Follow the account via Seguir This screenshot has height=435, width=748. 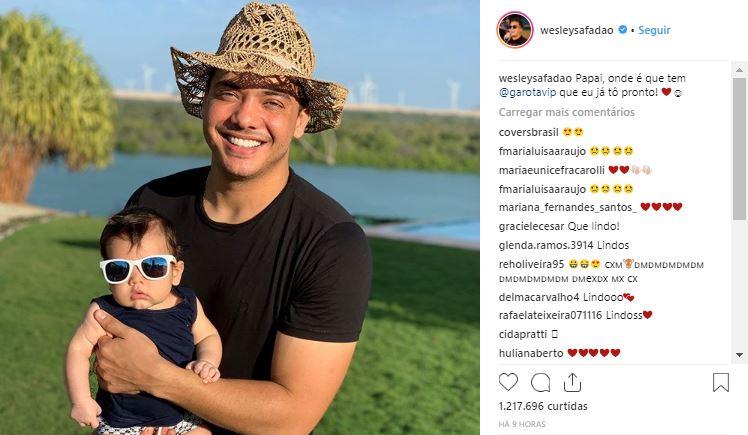pyautogui.click(x=654, y=30)
